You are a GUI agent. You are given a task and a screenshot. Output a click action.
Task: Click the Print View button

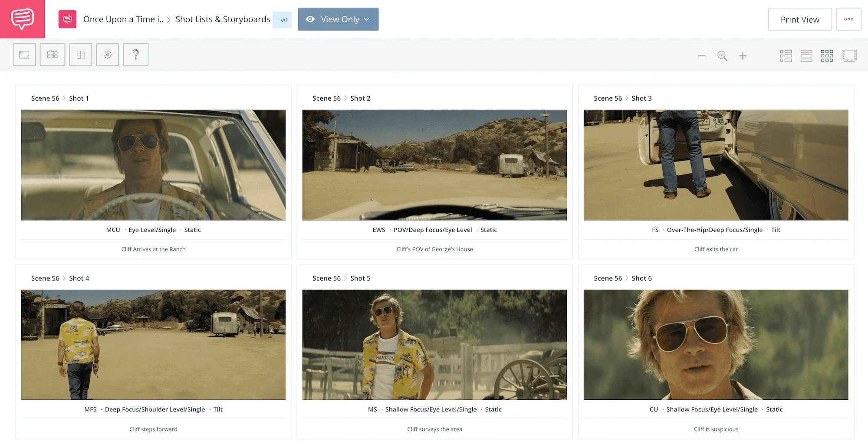point(800,19)
